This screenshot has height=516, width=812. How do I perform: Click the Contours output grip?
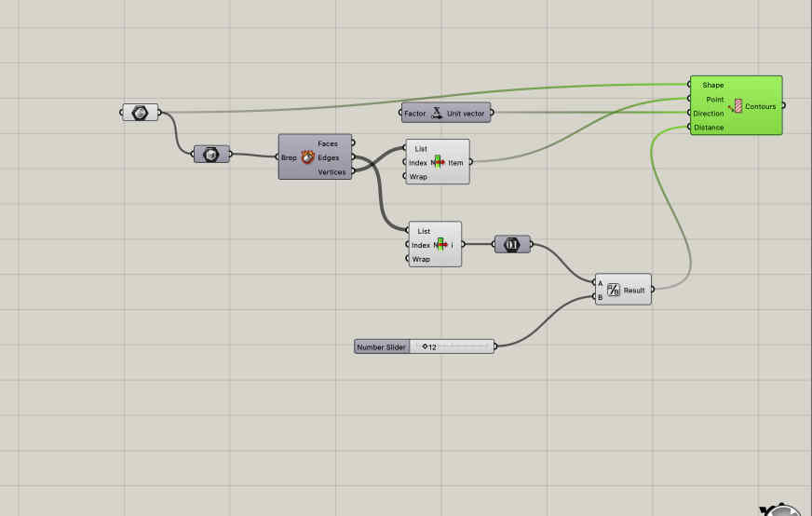(x=783, y=105)
